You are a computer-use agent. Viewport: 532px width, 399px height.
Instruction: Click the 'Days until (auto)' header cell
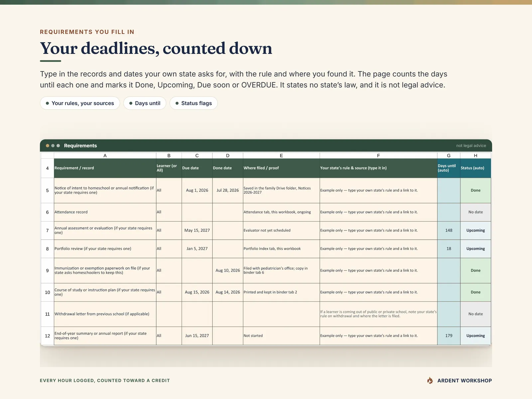coord(449,168)
